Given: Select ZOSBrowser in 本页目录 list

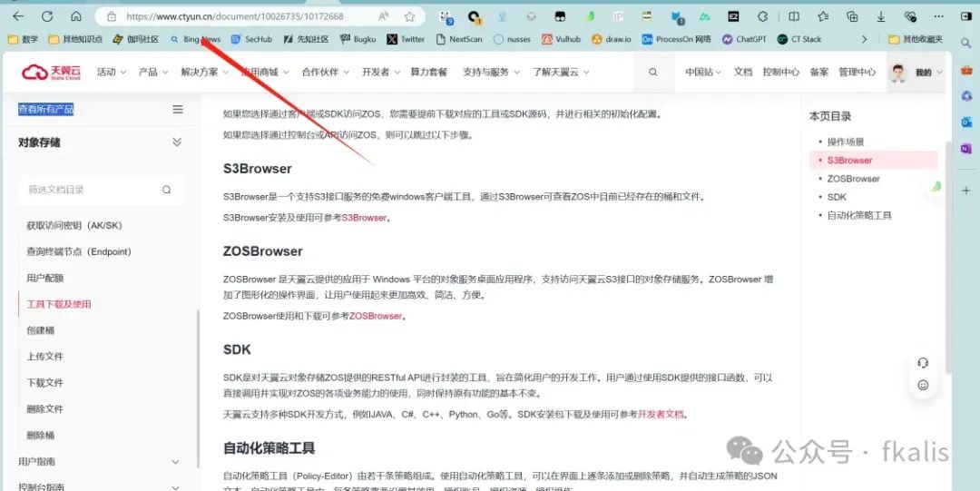Looking at the screenshot, I should coord(853,179).
